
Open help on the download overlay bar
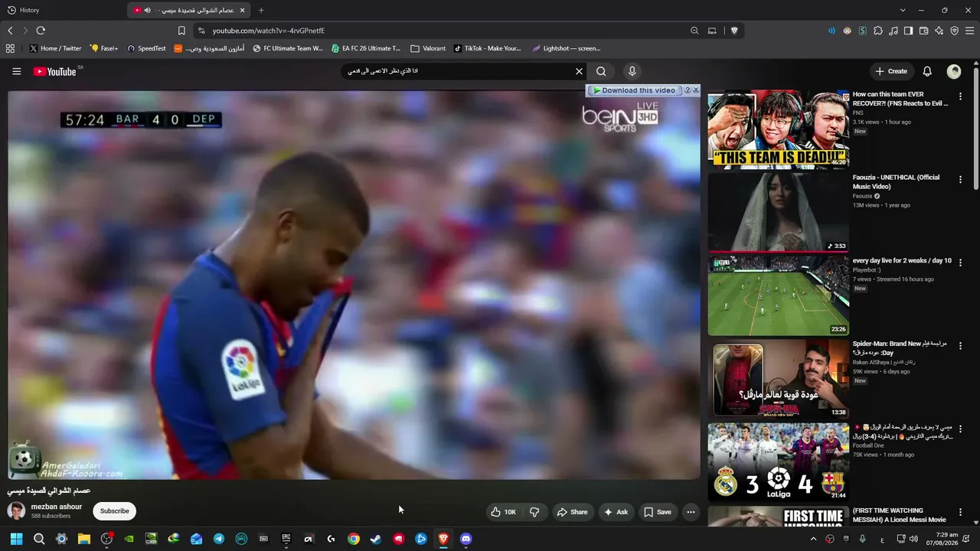point(687,90)
